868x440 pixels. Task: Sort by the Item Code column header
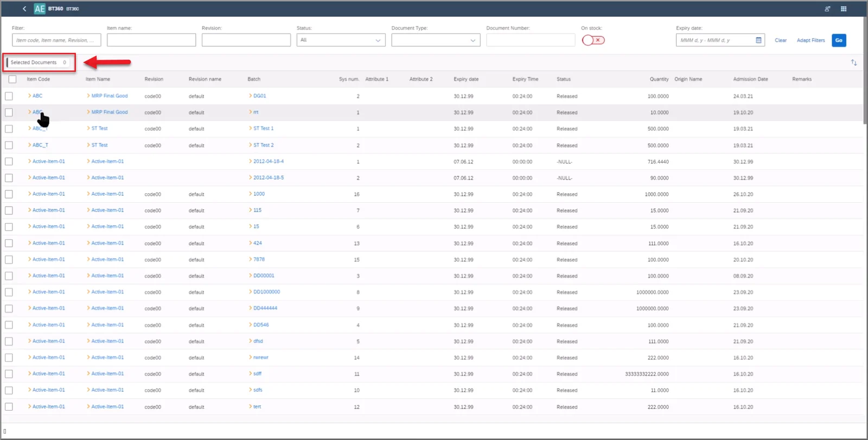tap(39, 79)
